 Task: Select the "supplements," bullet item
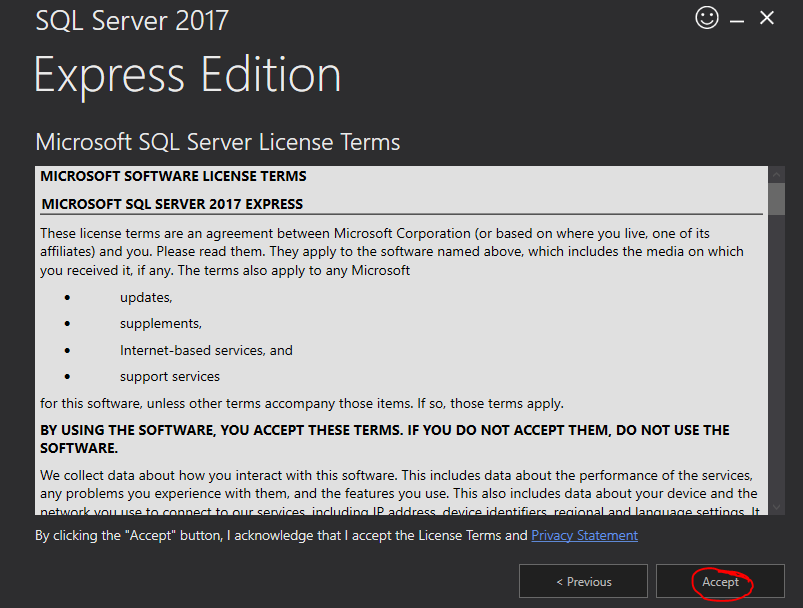click(161, 324)
